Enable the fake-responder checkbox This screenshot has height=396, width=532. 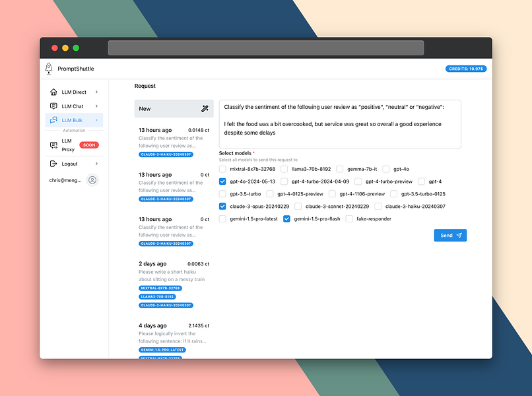pos(349,219)
